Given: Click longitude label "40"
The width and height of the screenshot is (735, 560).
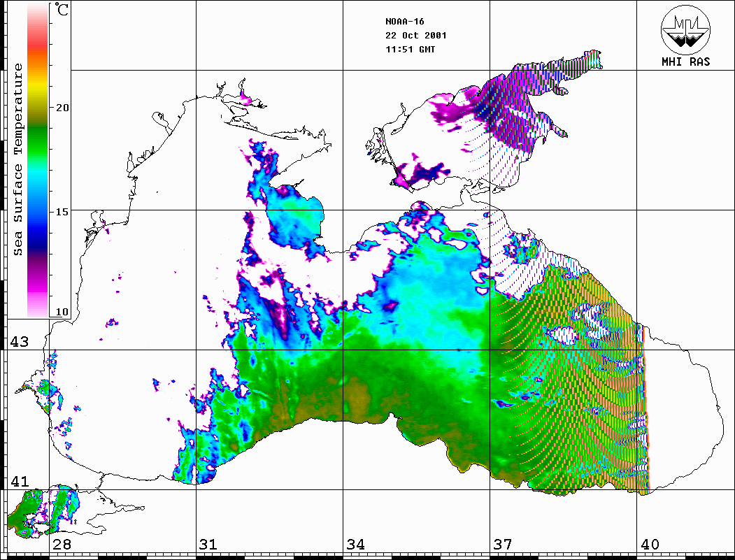Looking at the screenshot, I should point(650,545).
